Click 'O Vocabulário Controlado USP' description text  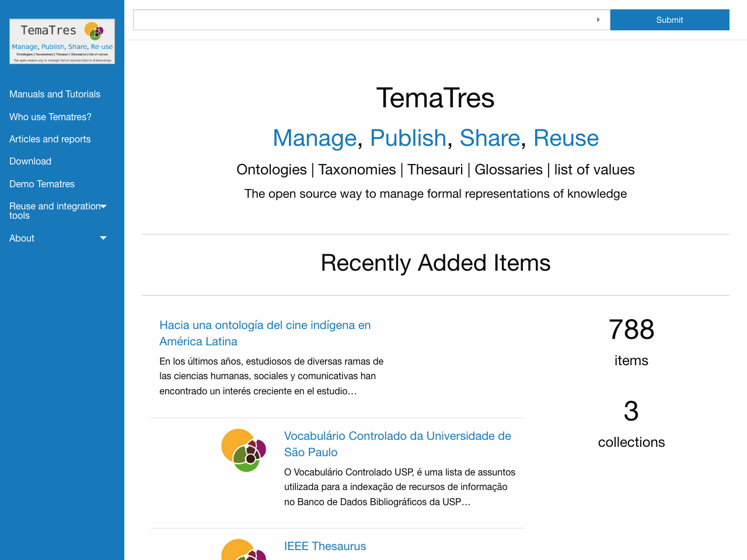400,487
